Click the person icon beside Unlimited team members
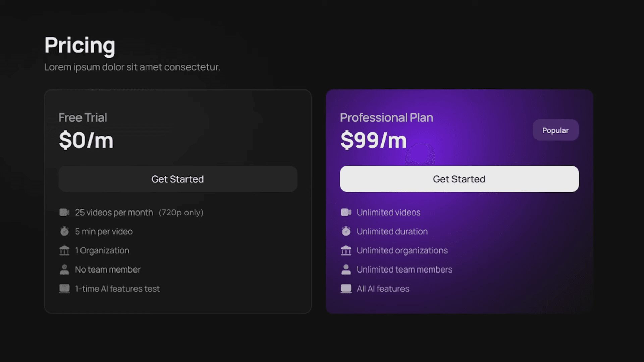This screenshot has height=362, width=644. (x=346, y=269)
